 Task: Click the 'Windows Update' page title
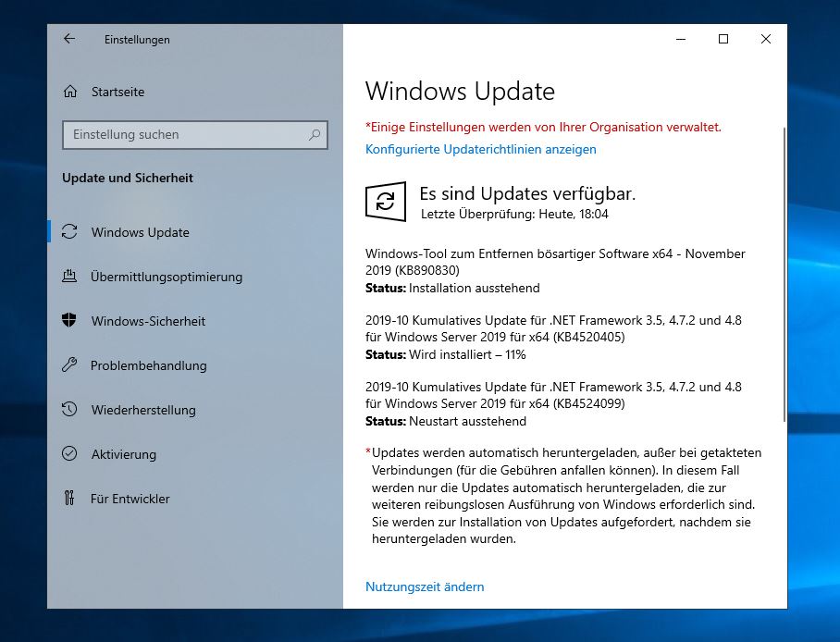pyautogui.click(x=460, y=91)
